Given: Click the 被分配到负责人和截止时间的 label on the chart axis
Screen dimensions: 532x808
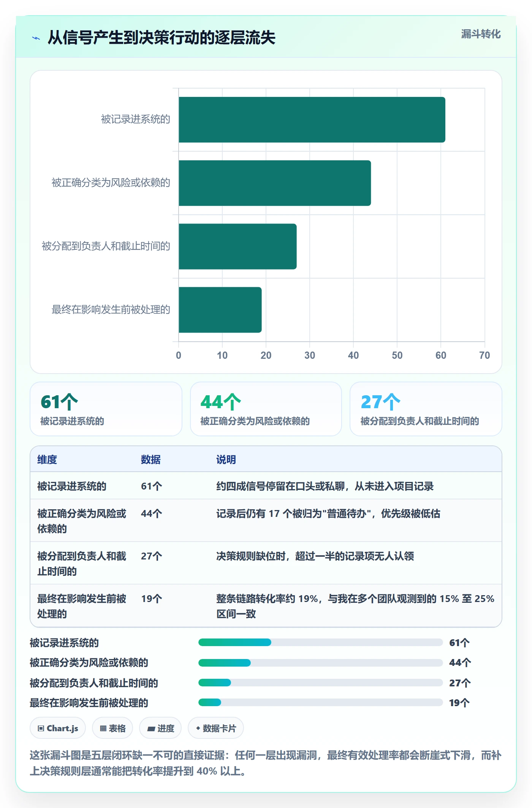Looking at the screenshot, I should [x=106, y=246].
